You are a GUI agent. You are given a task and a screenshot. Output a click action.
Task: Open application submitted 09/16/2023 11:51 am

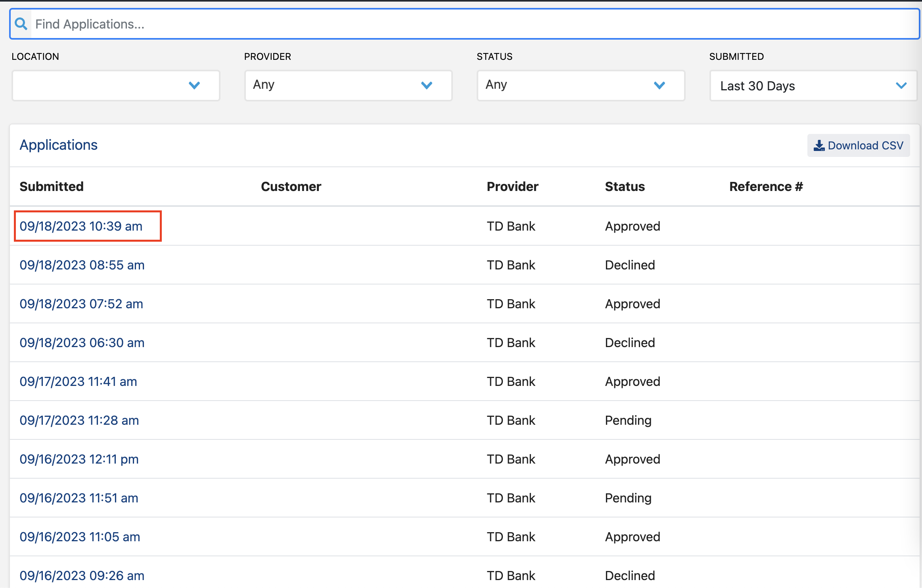coord(79,498)
